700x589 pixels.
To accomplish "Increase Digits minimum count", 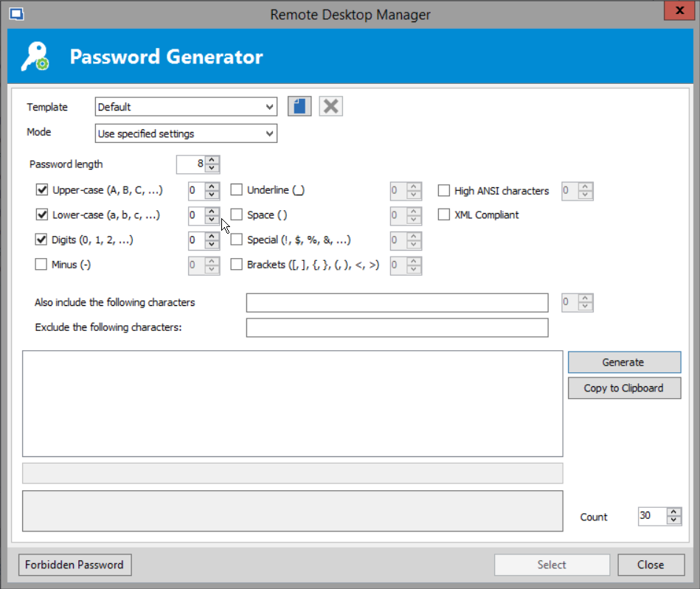I will tap(212, 236).
